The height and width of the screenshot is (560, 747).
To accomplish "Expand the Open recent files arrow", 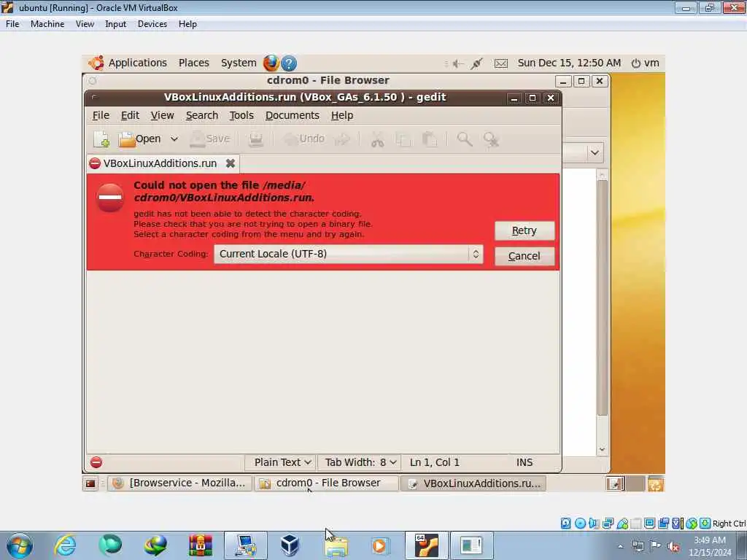I will coord(174,139).
